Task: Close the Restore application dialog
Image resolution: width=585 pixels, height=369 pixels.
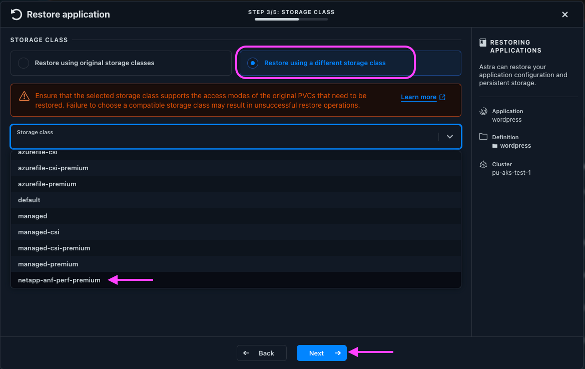Action: 565,15
